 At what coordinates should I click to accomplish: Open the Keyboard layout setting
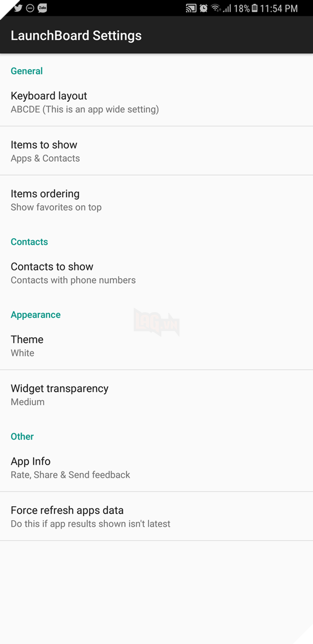156,102
